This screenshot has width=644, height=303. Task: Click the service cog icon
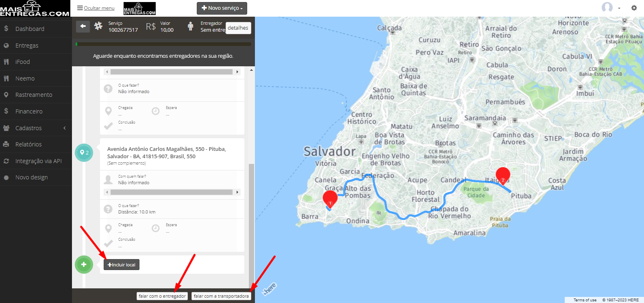click(98, 26)
